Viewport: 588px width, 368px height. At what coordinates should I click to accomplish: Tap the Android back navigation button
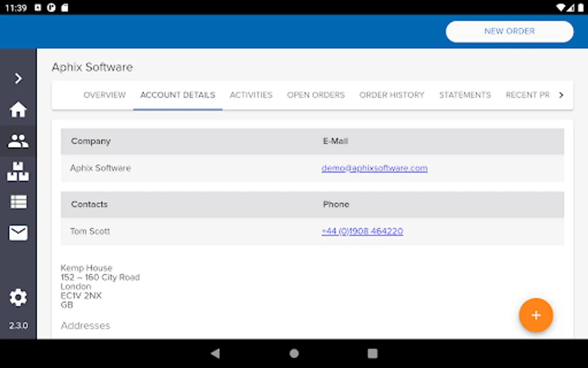[x=215, y=353]
